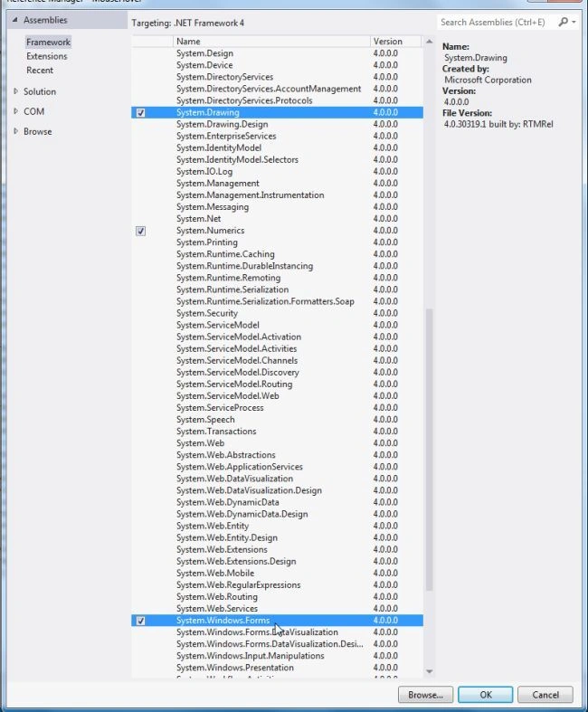Image resolution: width=588 pixels, height=712 pixels.
Task: Select System.Web.Abstractions row
Action: pos(277,455)
